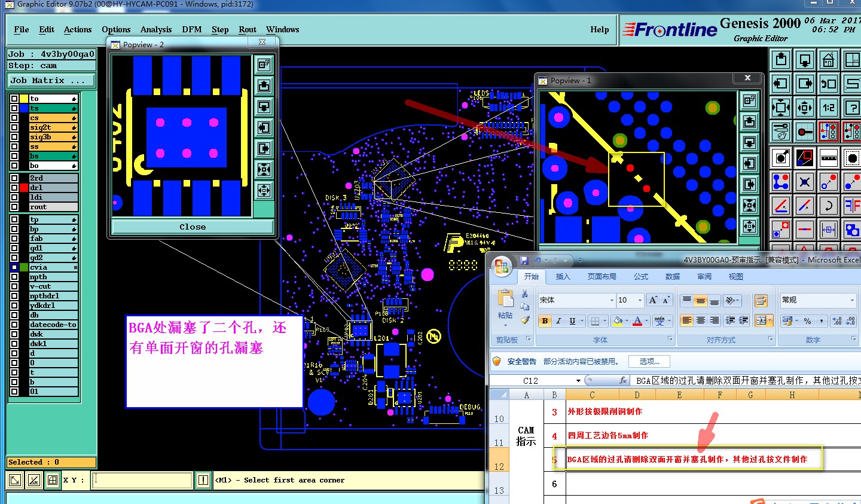Toggle checkbox for layer datecode-to
861x504 pixels.
coord(14,325)
